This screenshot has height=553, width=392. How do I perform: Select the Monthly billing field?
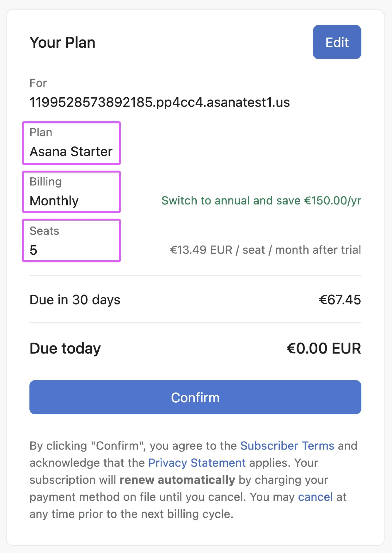71,192
